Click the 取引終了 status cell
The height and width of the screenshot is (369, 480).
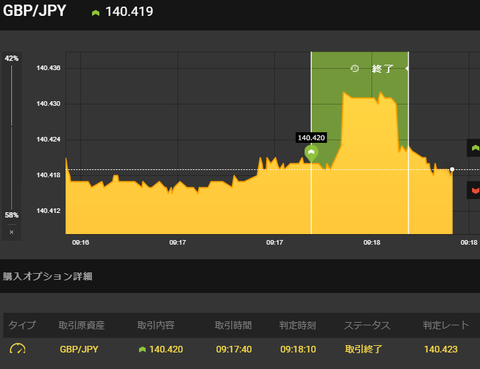point(363,349)
